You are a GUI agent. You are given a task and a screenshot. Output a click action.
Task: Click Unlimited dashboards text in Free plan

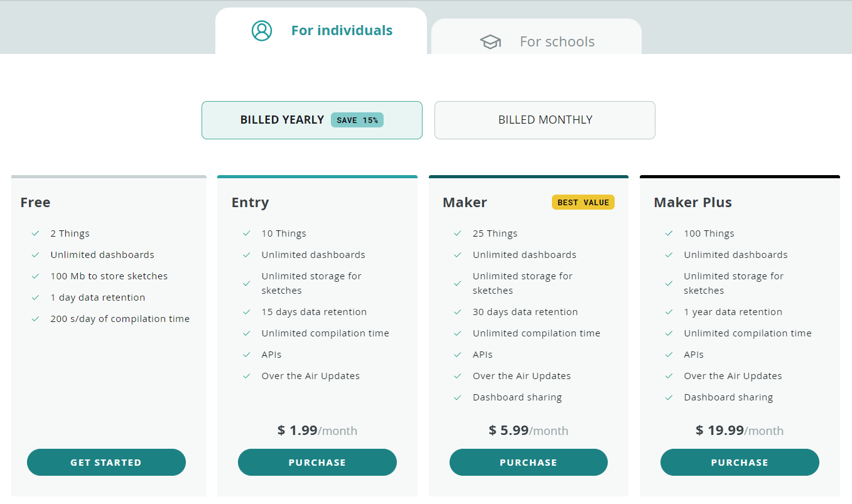102,255
